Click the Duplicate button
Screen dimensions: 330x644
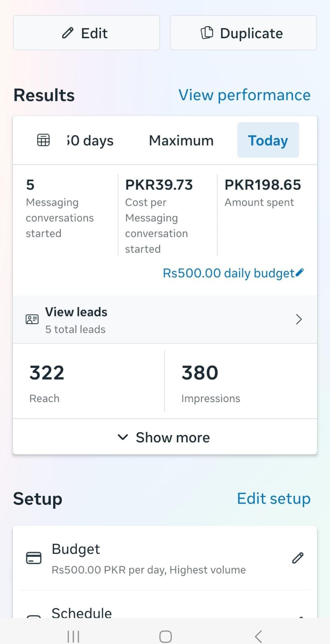pyautogui.click(x=243, y=33)
